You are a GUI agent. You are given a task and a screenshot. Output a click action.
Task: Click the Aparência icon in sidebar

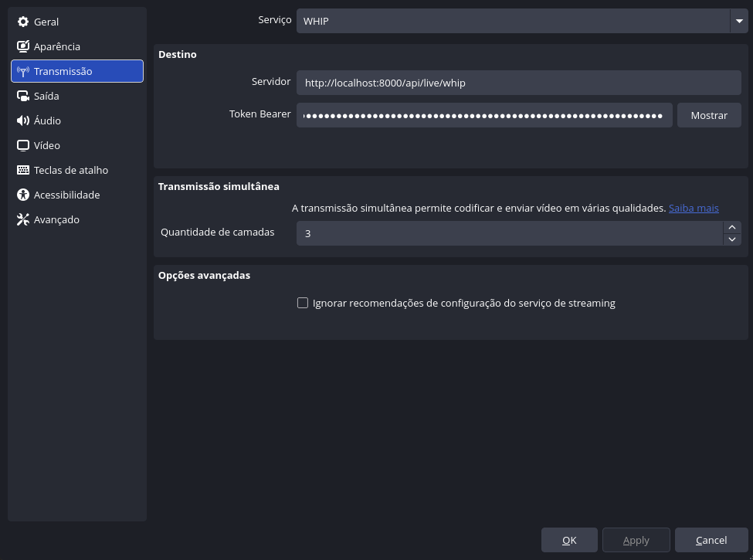tap(22, 46)
